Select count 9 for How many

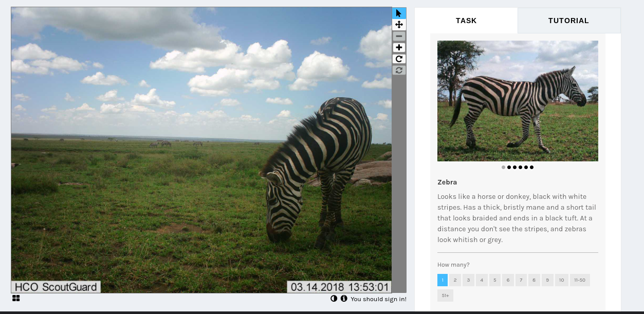547,280
